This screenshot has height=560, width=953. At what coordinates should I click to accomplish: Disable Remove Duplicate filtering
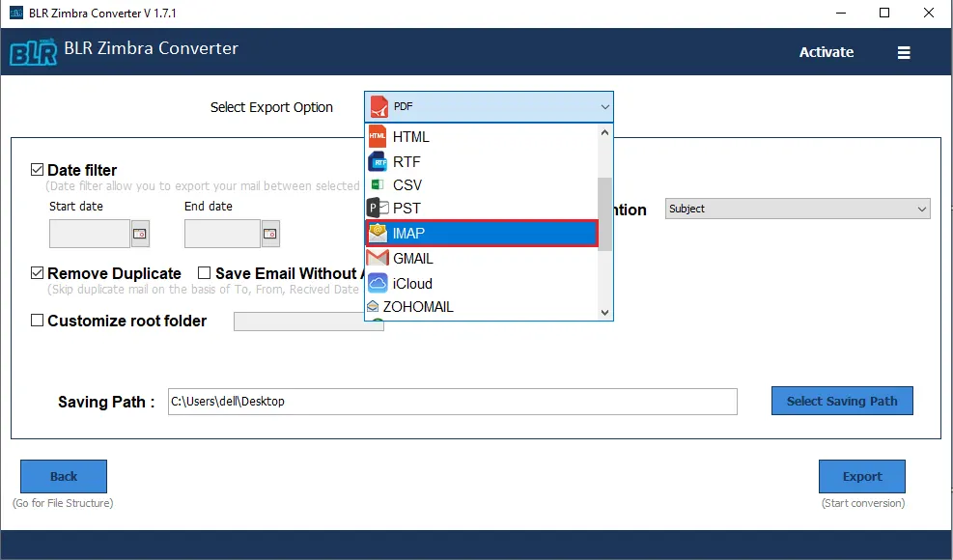[x=37, y=272]
